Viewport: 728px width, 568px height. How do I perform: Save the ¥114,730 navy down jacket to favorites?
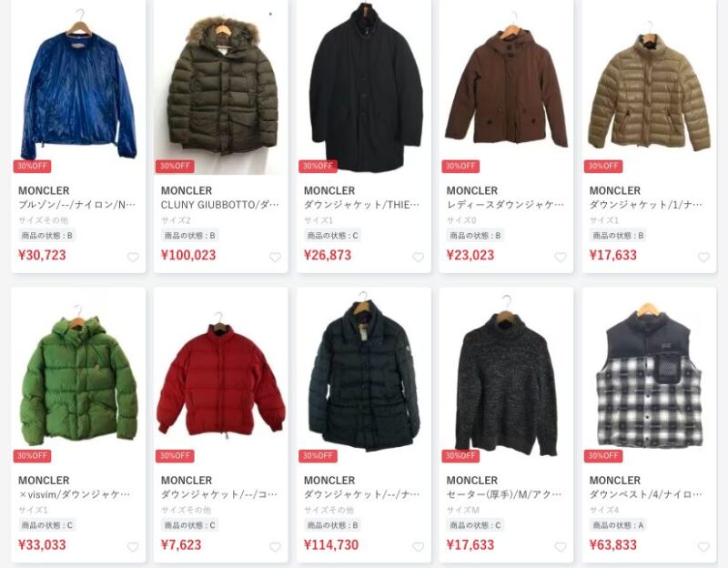419,547
